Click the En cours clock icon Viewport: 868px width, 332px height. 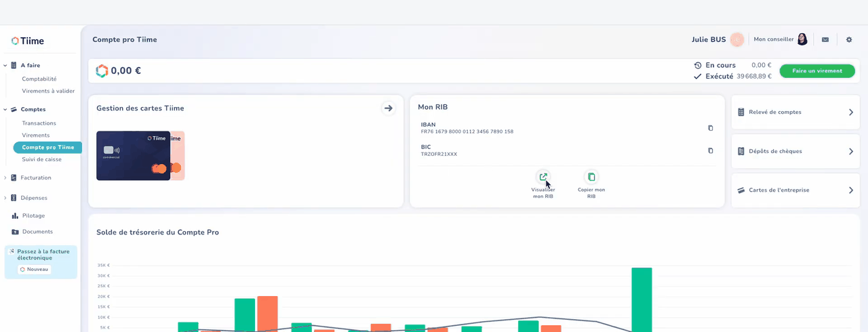[x=698, y=65]
